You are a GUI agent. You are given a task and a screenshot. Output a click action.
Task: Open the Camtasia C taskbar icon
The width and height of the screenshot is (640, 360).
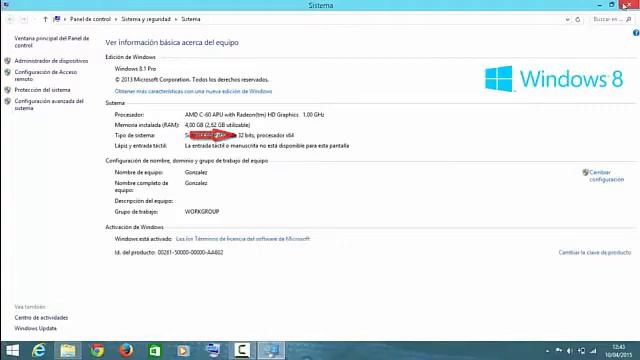click(242, 351)
